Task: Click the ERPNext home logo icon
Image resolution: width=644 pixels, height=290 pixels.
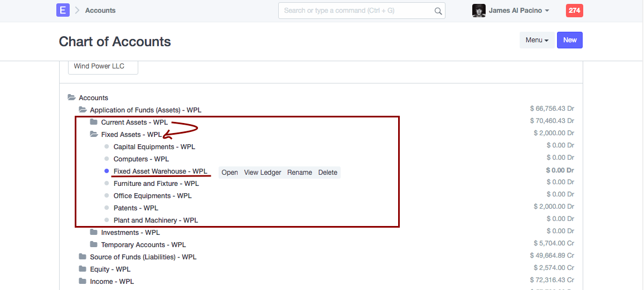Action: (x=63, y=10)
